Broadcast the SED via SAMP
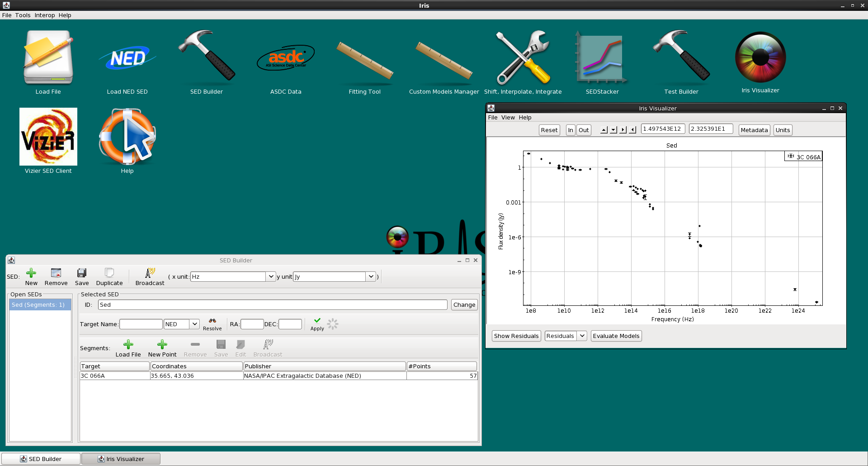The height and width of the screenshot is (466, 868). pyautogui.click(x=150, y=277)
